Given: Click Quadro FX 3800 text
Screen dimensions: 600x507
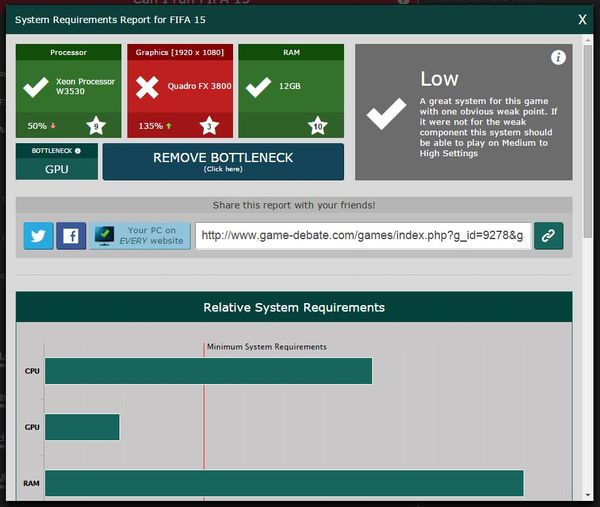Looking at the screenshot, I should pos(199,86).
